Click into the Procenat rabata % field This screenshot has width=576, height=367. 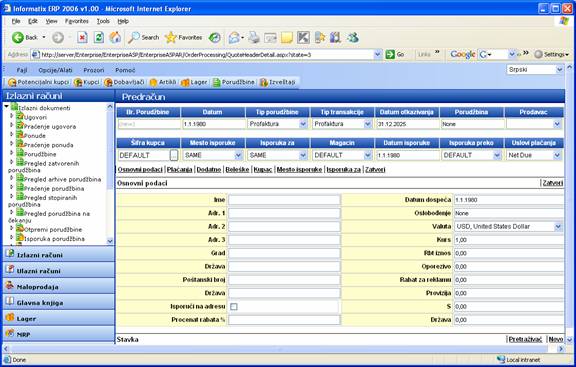pyautogui.click(x=284, y=320)
